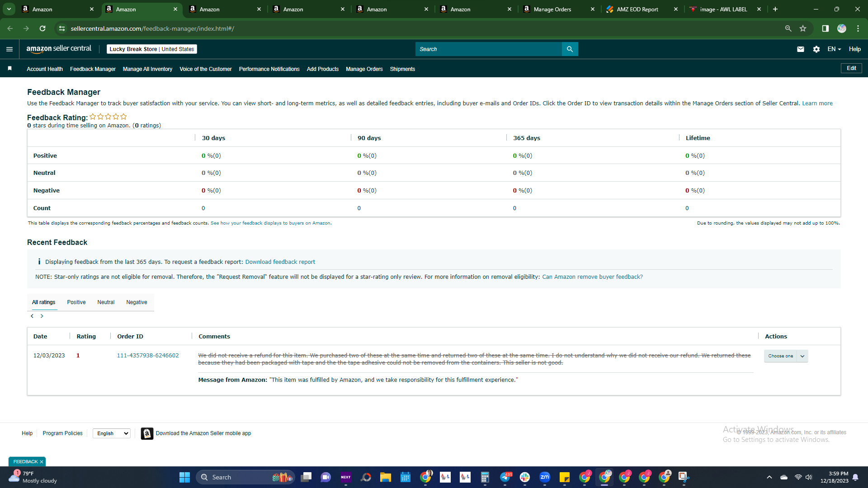Open the messages envelope icon
Image resolution: width=868 pixels, height=488 pixels.
pyautogui.click(x=800, y=49)
